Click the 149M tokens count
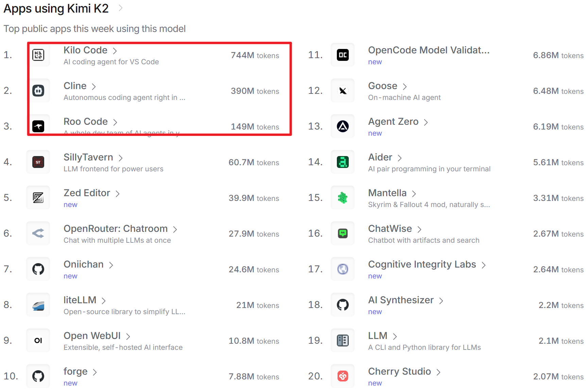 255,126
